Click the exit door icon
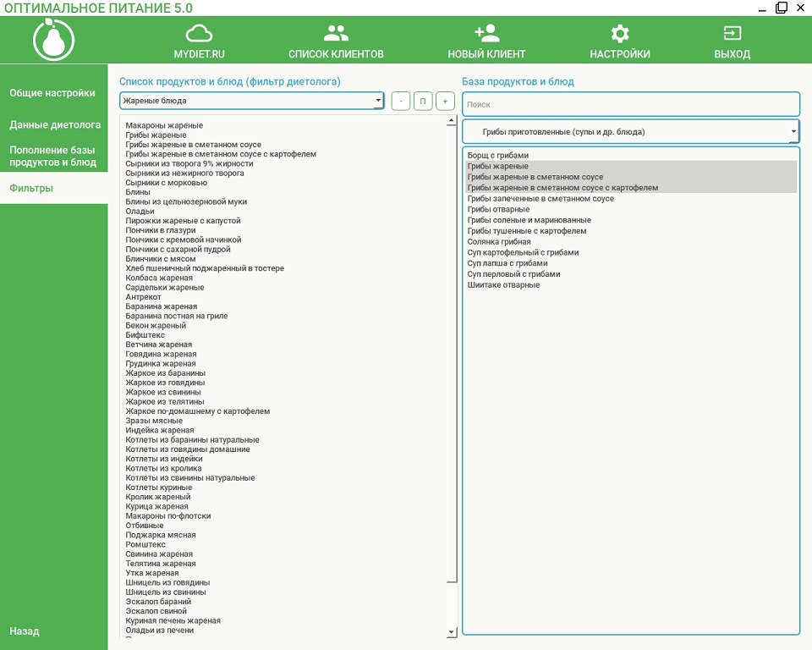Screen dimensions: 812x650 click(732, 34)
